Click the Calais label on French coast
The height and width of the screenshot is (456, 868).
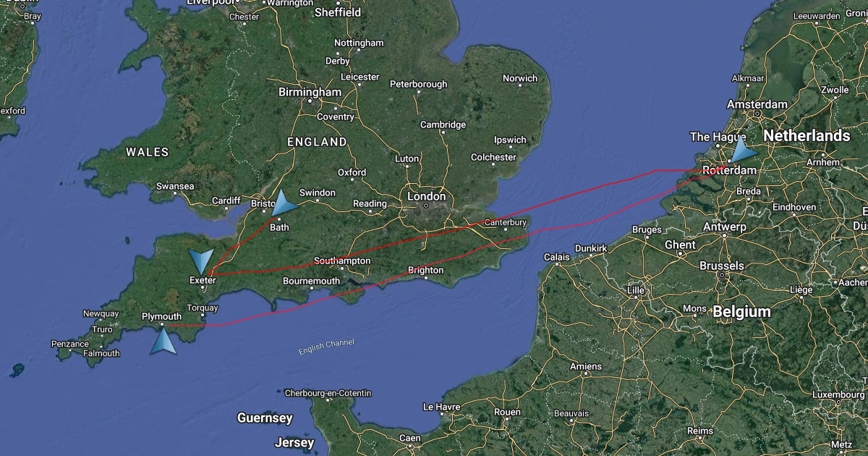pos(557,256)
